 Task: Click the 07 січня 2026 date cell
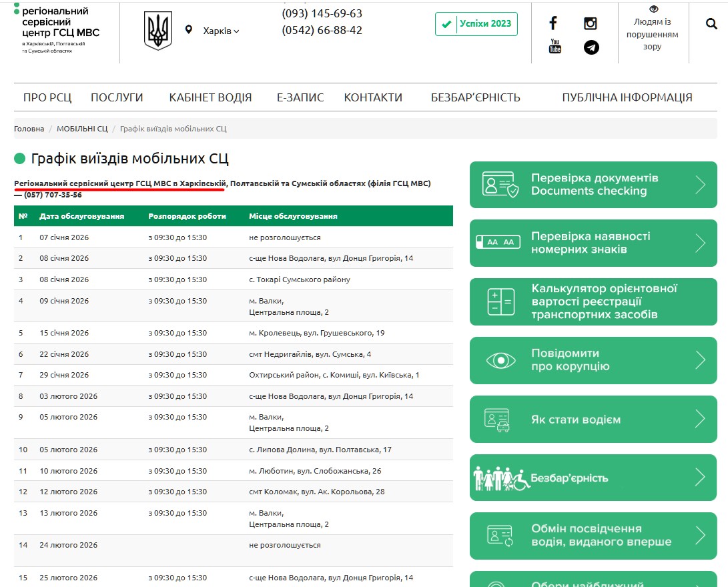click(64, 237)
